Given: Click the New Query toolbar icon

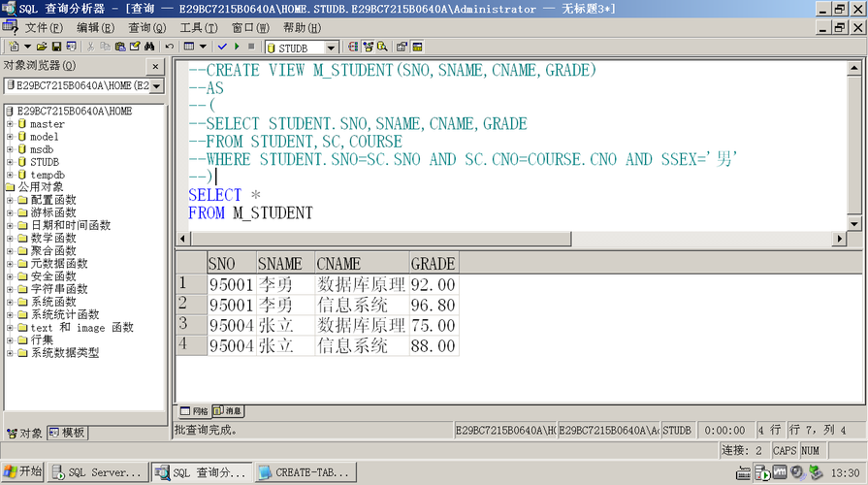Looking at the screenshot, I should click(x=14, y=48).
